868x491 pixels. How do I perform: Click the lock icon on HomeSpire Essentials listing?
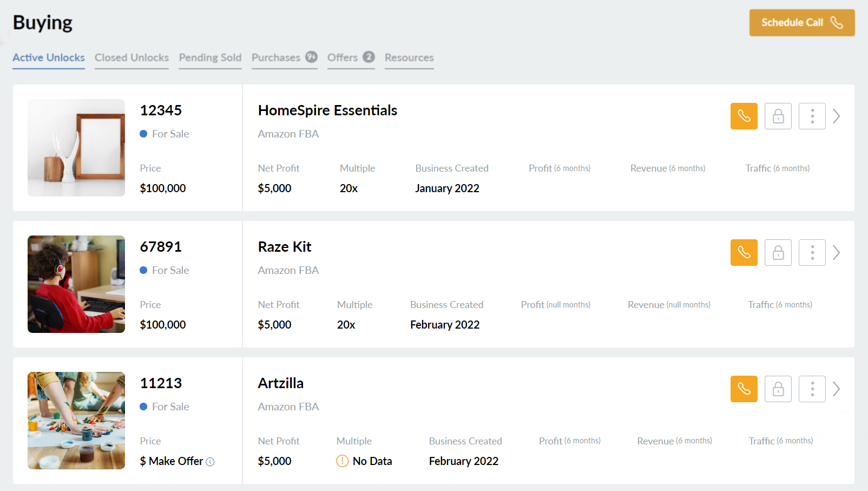(778, 116)
